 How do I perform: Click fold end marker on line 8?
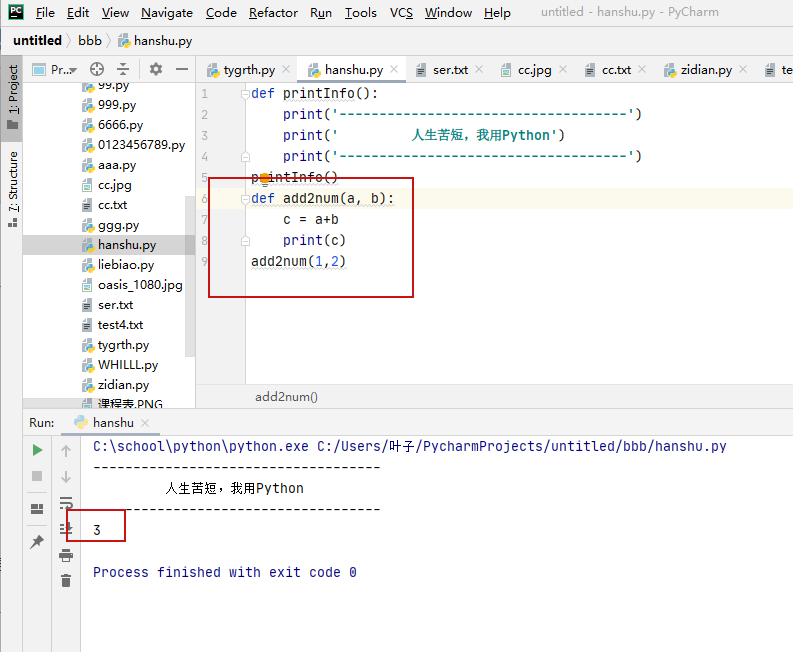245,241
